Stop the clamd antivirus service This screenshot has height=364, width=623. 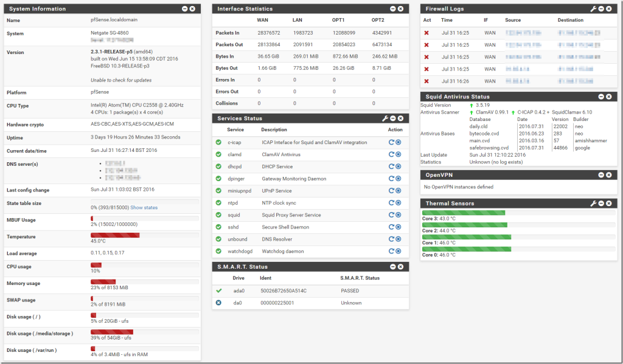[x=399, y=154]
